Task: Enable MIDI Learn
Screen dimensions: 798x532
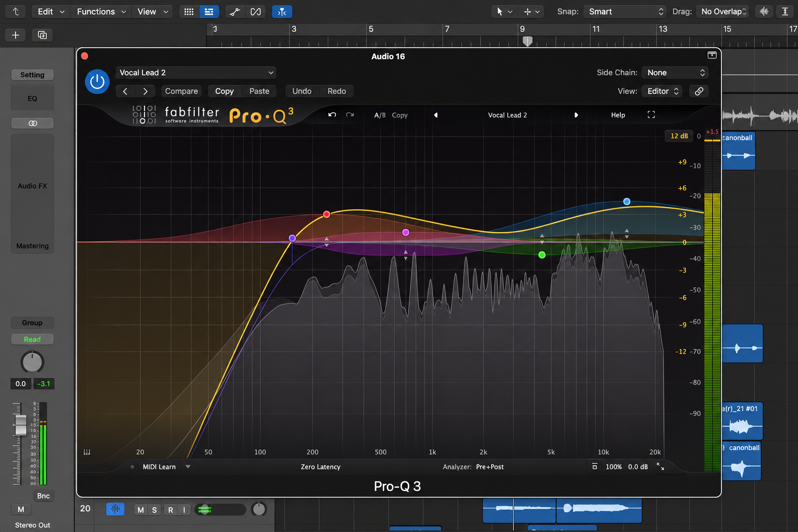Action: (x=159, y=467)
